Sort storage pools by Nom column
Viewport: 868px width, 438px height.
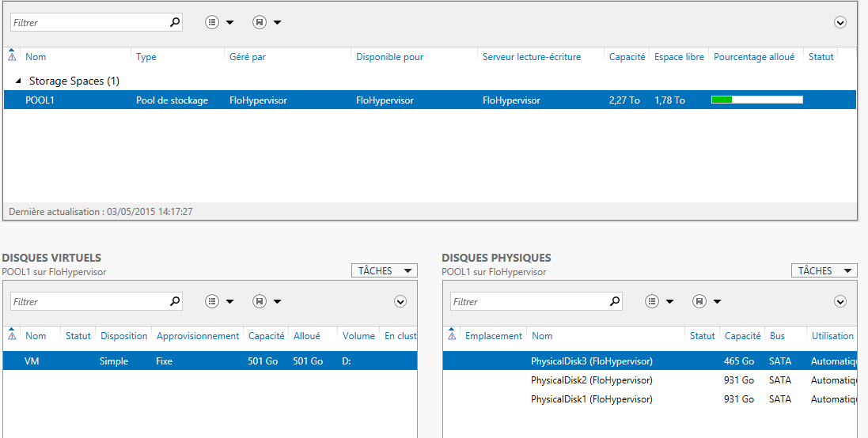(x=36, y=57)
